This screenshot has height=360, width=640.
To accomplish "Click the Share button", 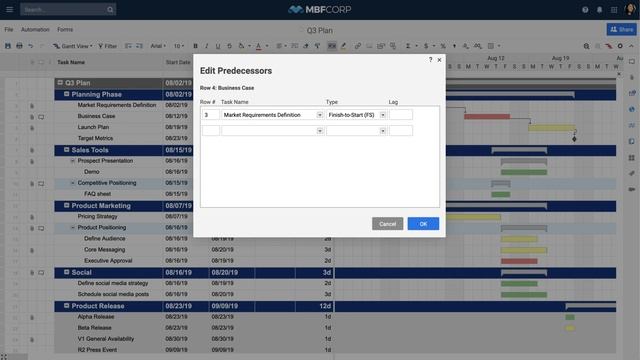I will click(x=622, y=29).
